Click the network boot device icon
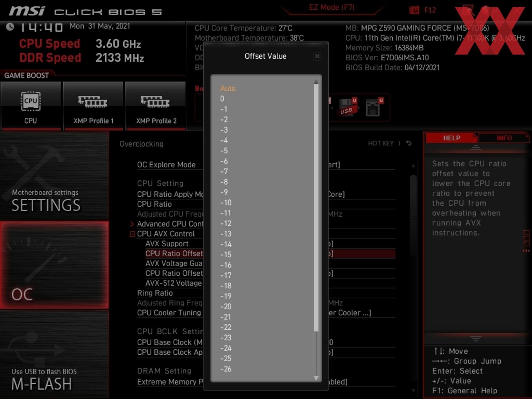 [x=374, y=107]
